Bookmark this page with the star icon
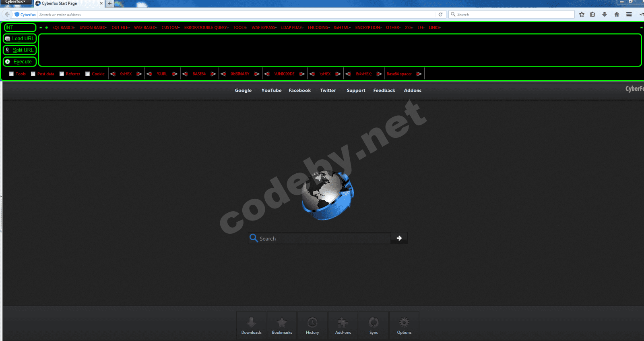This screenshot has height=341, width=644. [582, 15]
